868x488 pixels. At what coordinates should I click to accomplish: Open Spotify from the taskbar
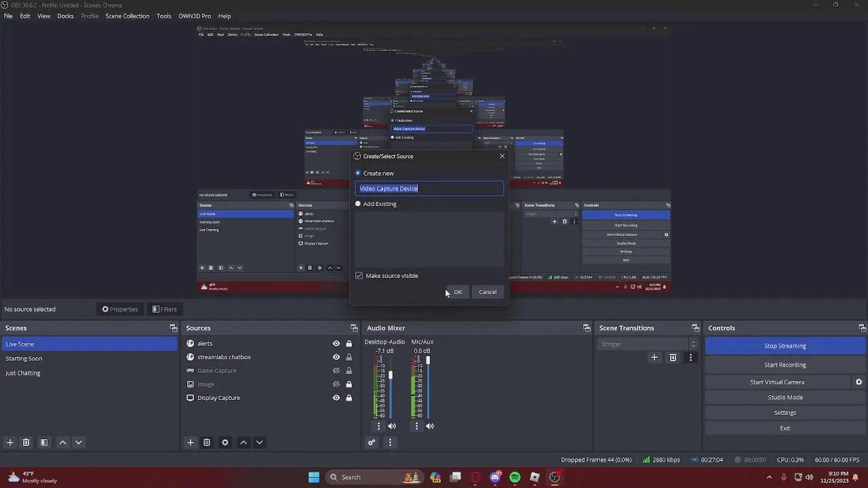(515, 477)
